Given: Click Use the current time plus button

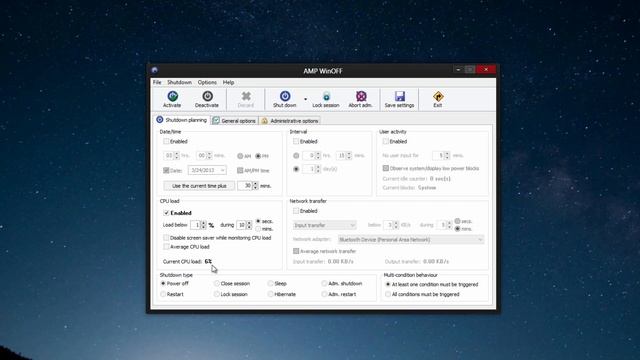Looking at the screenshot, I should pos(199,186).
